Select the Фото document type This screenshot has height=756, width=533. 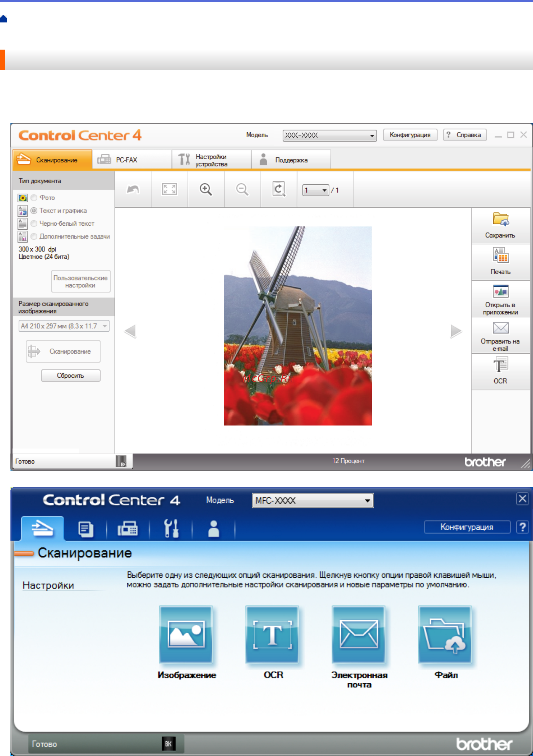click(x=34, y=198)
